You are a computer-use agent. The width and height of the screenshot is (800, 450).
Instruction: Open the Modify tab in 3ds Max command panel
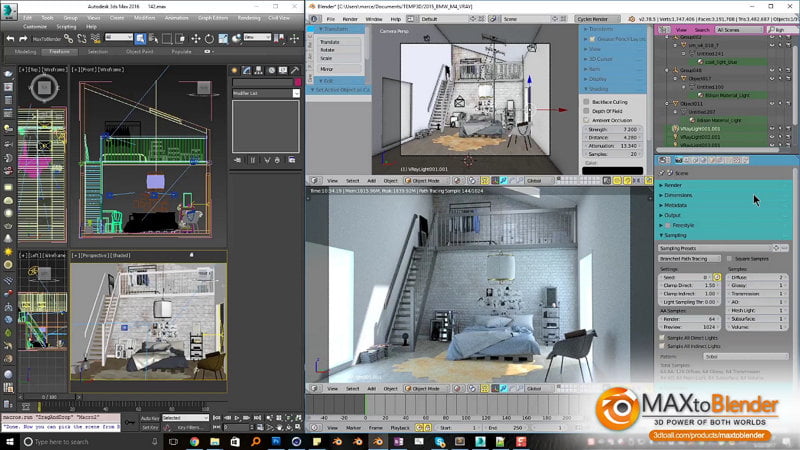(246, 70)
